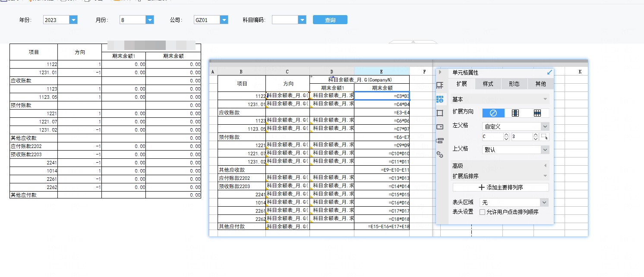Select the formula cell =C13*D13
The width and height of the screenshot is (644, 277).
tap(382, 178)
